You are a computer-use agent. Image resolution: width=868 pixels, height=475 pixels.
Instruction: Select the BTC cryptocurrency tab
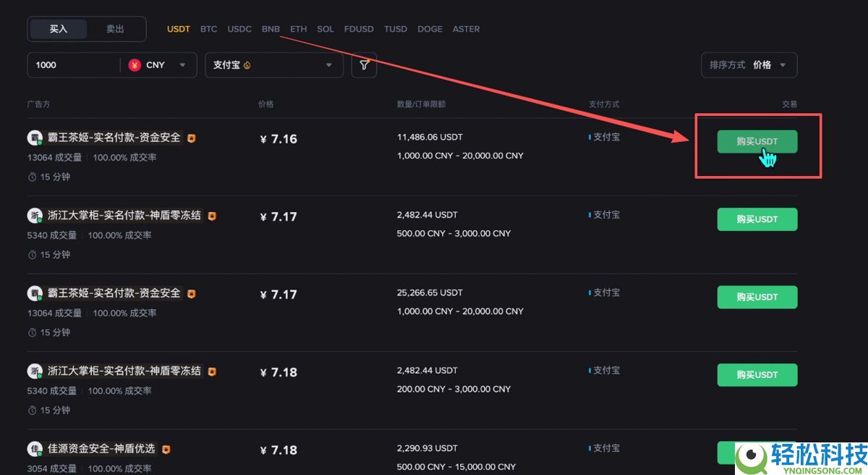[208, 29]
